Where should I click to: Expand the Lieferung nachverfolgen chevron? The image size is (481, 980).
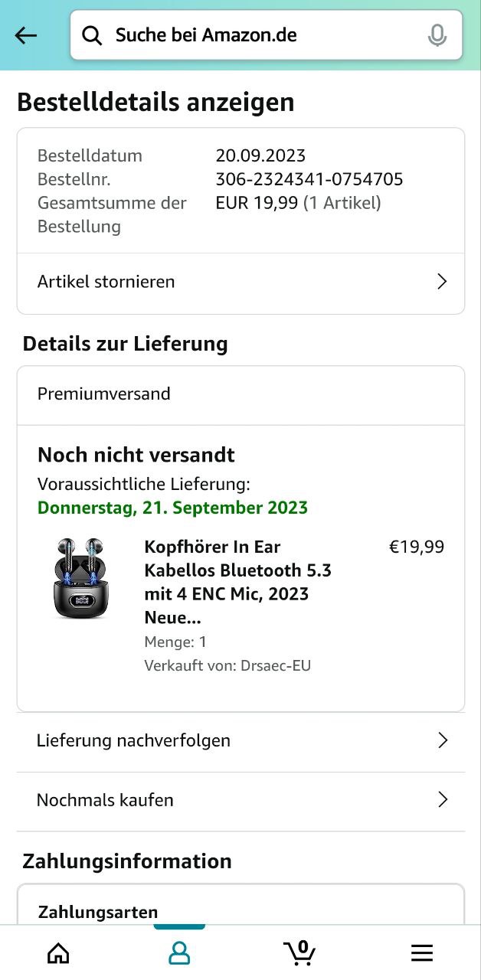pos(442,740)
